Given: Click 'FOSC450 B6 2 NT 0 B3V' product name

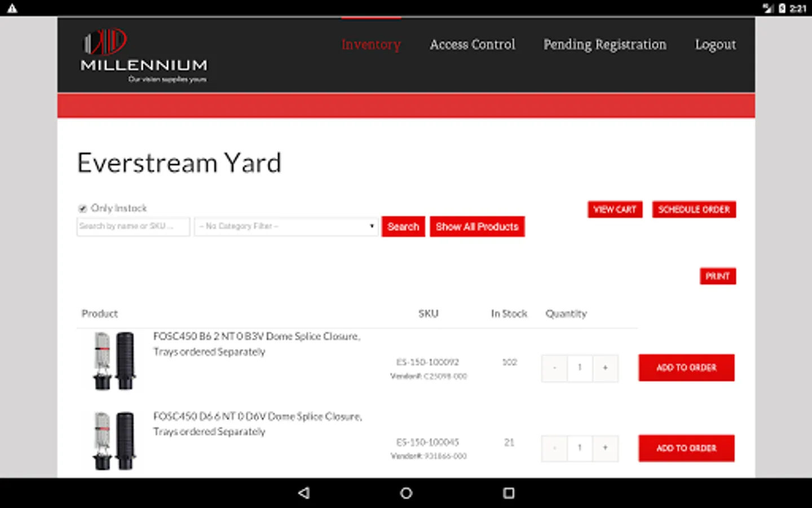Looking at the screenshot, I should 257,344.
